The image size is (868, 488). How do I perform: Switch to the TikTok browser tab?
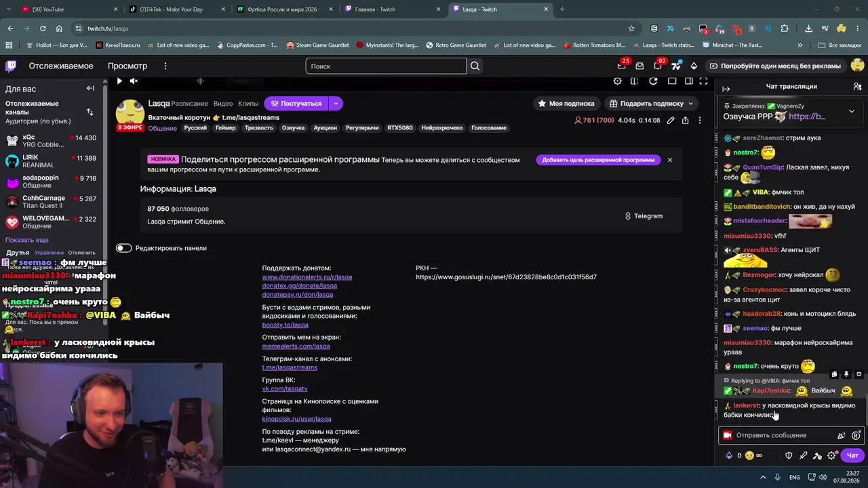(x=176, y=9)
